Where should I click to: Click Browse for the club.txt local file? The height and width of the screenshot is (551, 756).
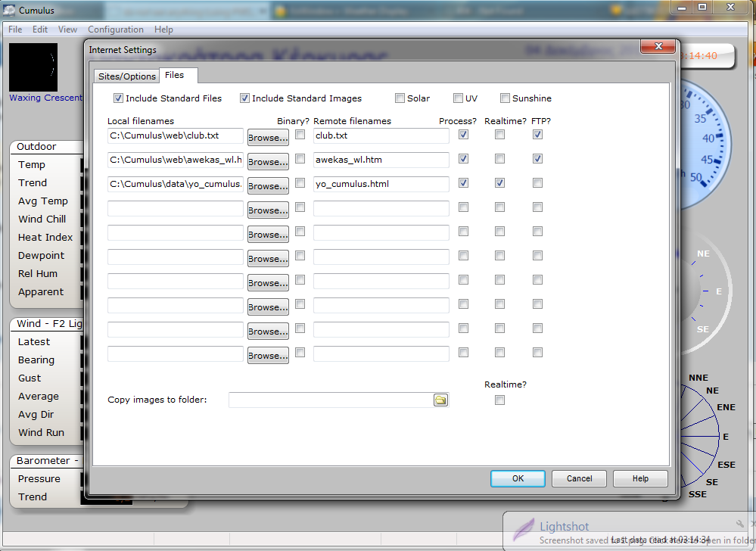(268, 138)
